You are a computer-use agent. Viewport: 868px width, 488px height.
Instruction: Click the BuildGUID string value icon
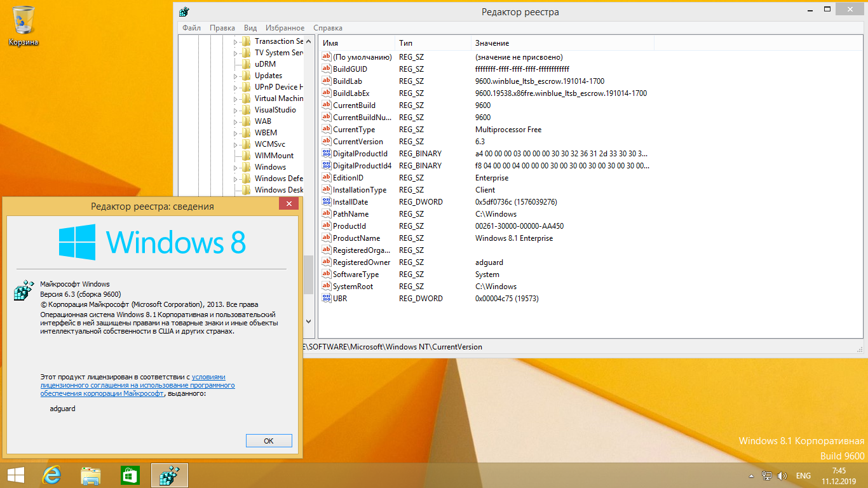click(x=327, y=69)
